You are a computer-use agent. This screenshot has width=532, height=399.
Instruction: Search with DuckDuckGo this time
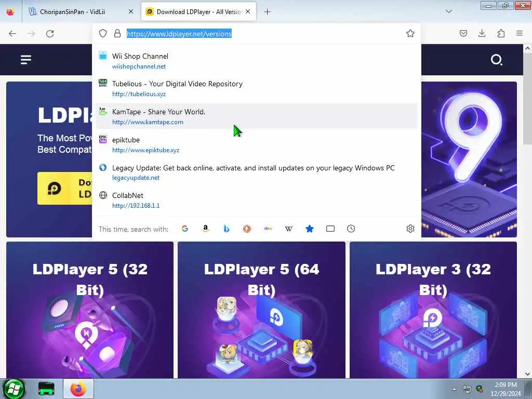click(x=247, y=229)
